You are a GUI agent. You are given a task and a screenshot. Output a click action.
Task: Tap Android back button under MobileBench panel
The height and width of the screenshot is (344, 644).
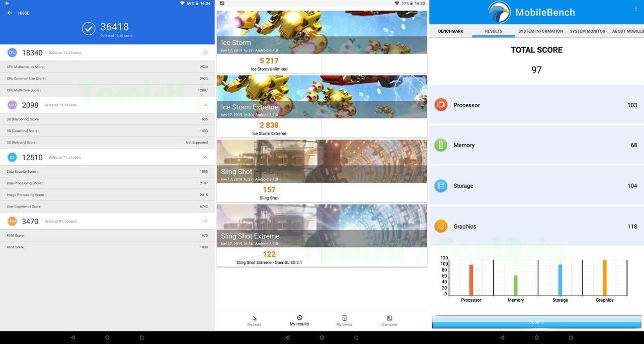[x=502, y=337]
